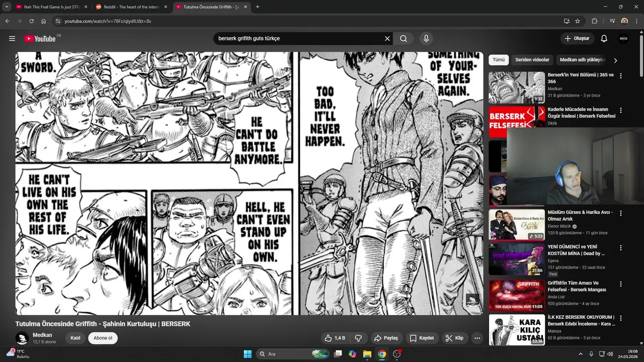This screenshot has width=644, height=362.
Task: Open the YouTube hamburger guide menu
Action: [12, 39]
